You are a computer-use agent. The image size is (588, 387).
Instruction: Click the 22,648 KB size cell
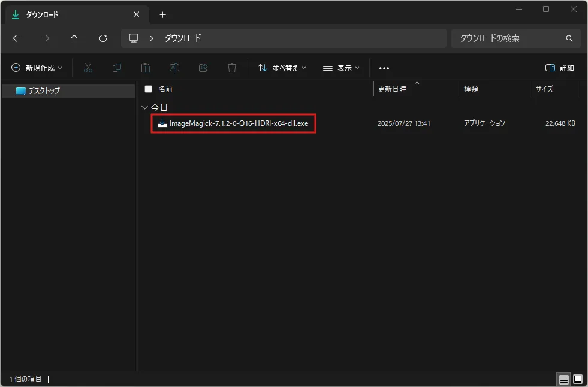tap(560, 123)
